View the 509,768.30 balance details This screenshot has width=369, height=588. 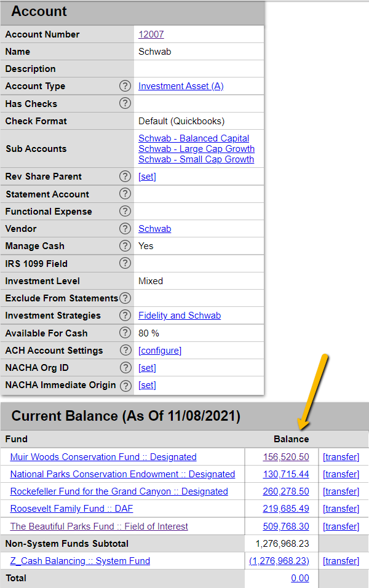click(x=286, y=526)
